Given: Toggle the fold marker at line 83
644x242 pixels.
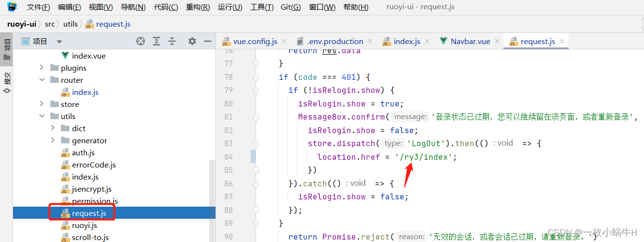Looking at the screenshot, I should pos(257,143).
